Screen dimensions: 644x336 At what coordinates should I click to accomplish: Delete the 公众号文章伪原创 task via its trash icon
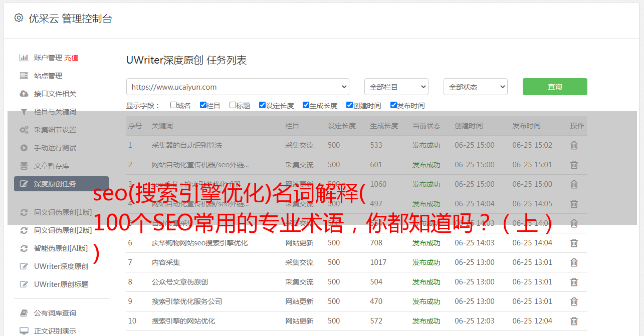pos(574,282)
